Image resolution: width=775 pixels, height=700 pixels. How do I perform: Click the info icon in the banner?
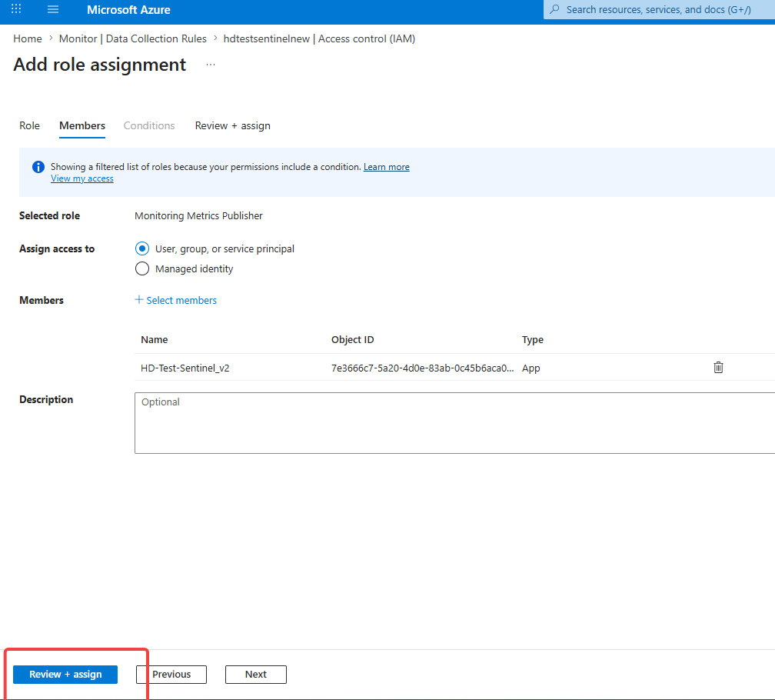pos(38,167)
